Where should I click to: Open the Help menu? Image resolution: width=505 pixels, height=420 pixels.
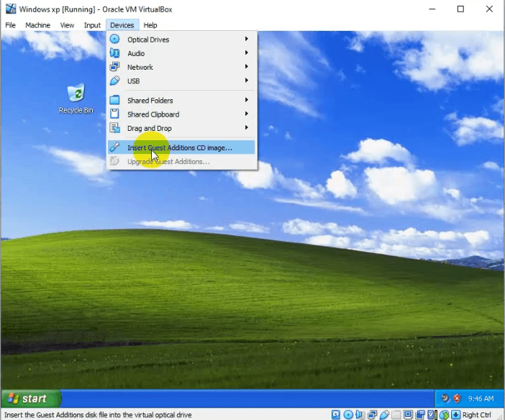pyautogui.click(x=150, y=25)
